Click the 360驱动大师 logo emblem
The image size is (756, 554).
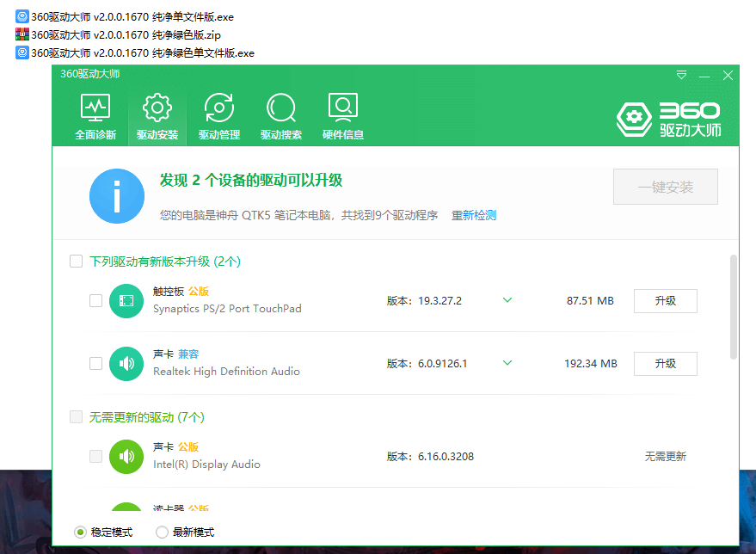(634, 119)
